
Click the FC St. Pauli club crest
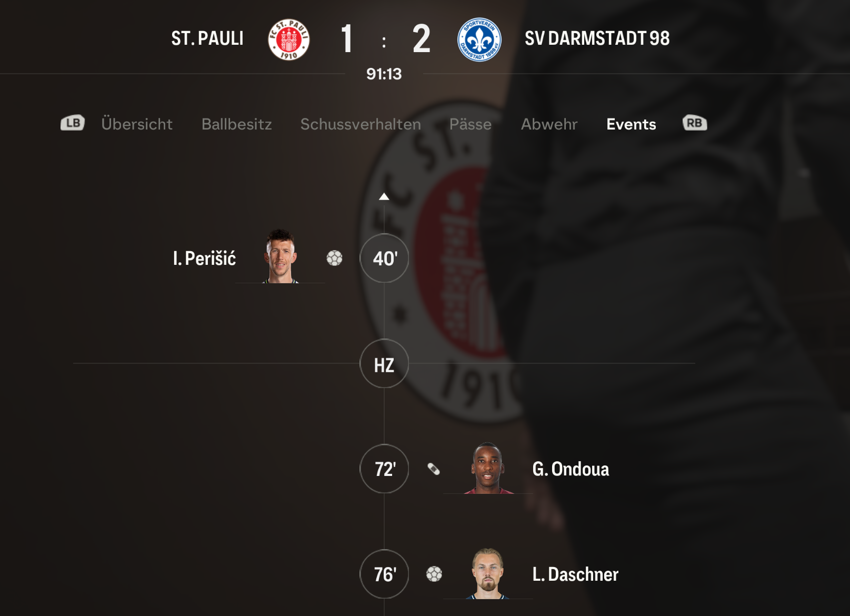288,39
